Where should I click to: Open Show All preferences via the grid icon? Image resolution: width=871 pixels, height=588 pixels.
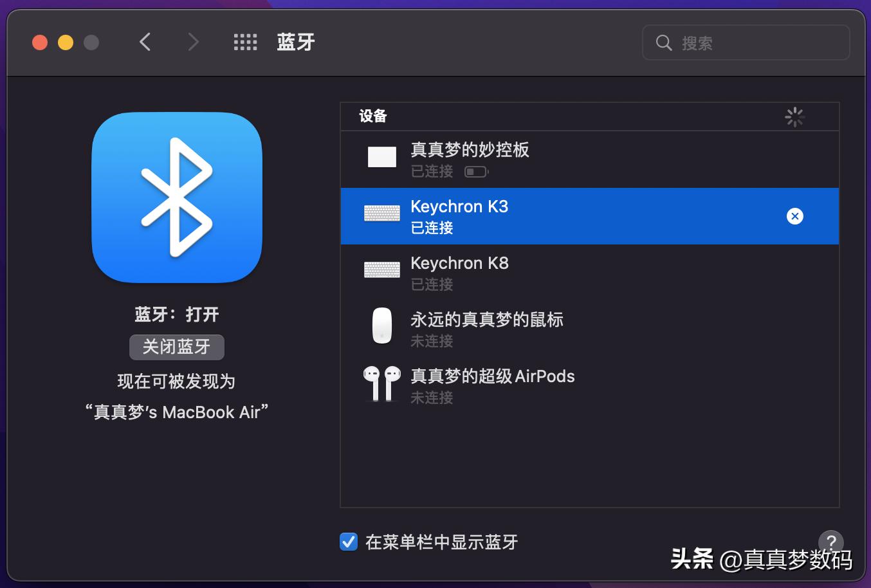point(245,41)
